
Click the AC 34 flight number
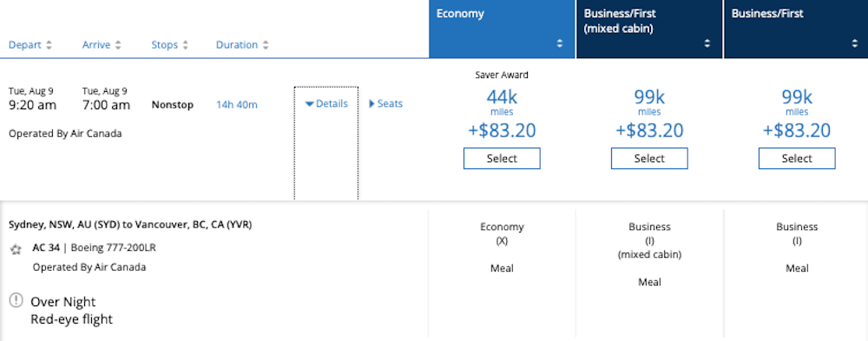tap(46, 248)
